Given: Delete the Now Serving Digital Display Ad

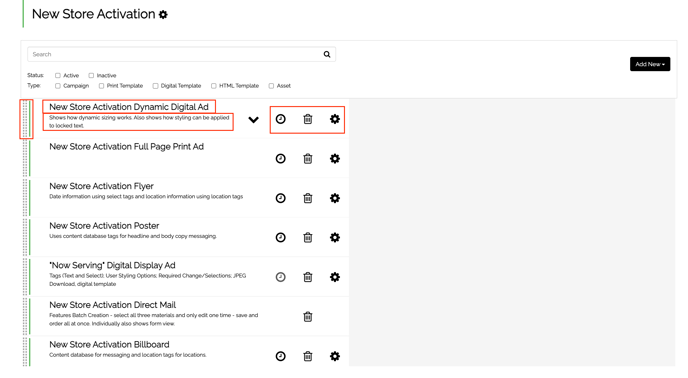Looking at the screenshot, I should pos(308,277).
